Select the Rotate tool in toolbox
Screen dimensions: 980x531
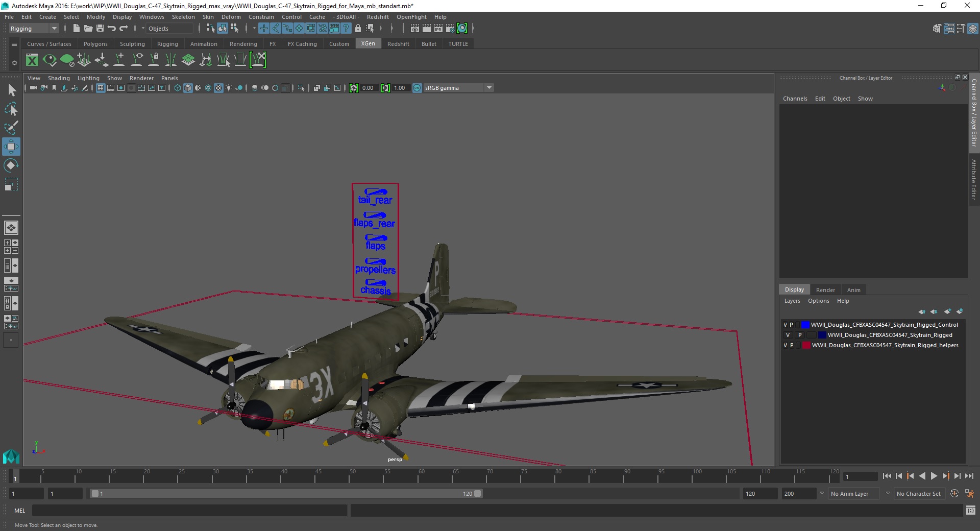tap(11, 165)
